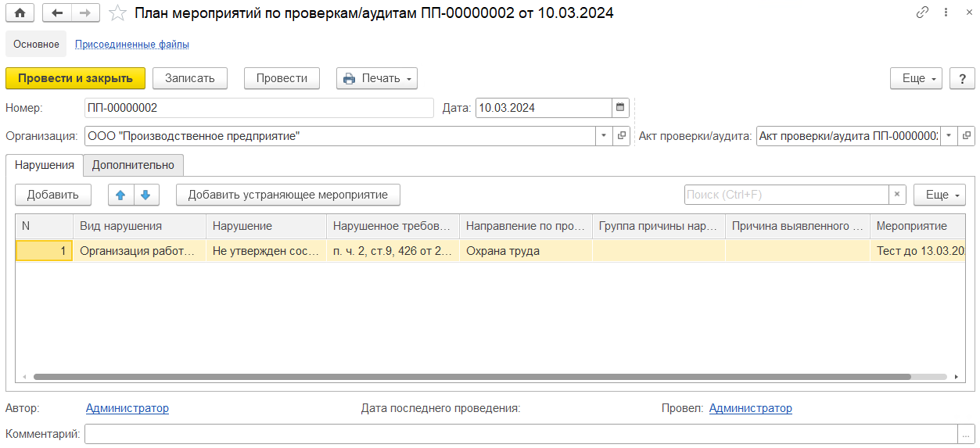
Task: Add document to favorites with star icon
Action: pyautogui.click(x=117, y=13)
